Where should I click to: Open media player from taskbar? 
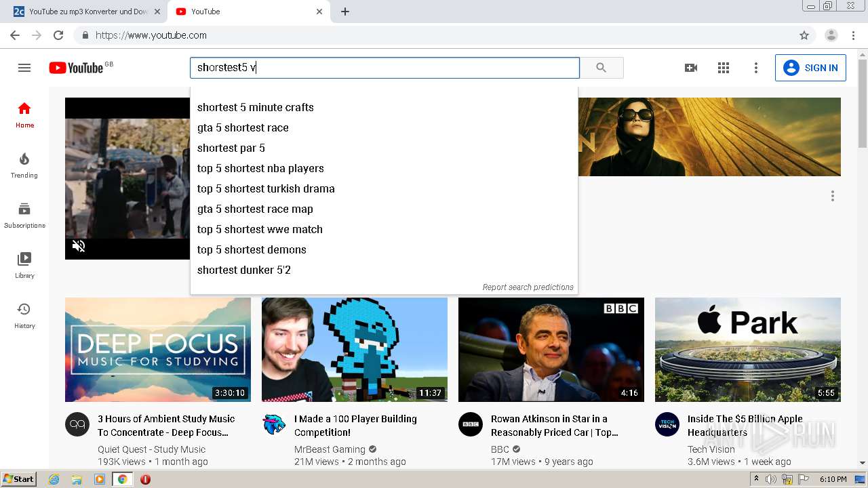click(x=100, y=479)
